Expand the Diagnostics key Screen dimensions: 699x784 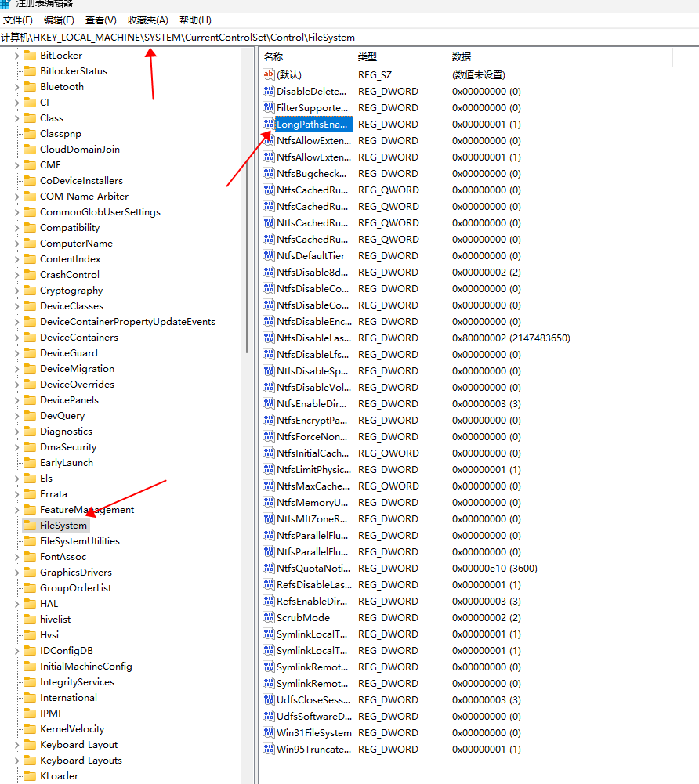point(16,432)
